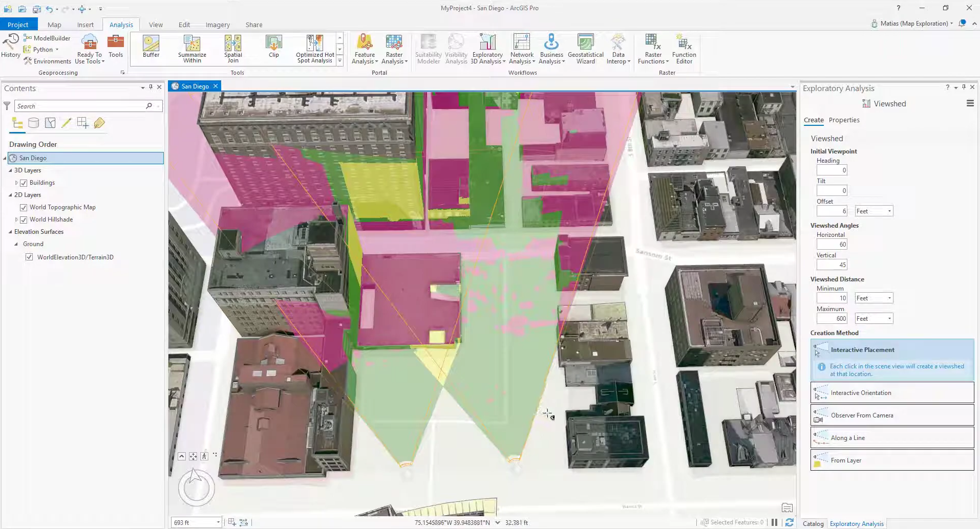Open the Catalog pane tab
The height and width of the screenshot is (529, 980).
tap(813, 523)
